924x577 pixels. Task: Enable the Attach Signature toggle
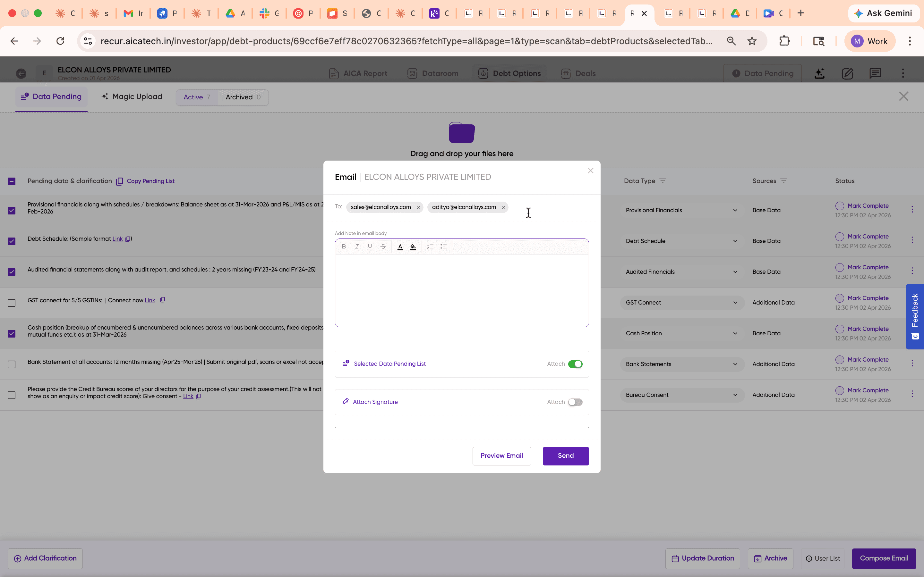(x=575, y=402)
